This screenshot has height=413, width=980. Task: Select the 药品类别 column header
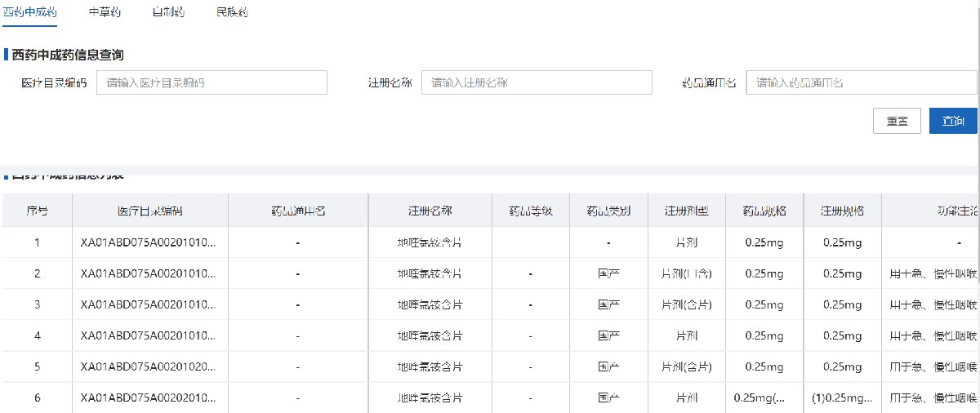608,211
